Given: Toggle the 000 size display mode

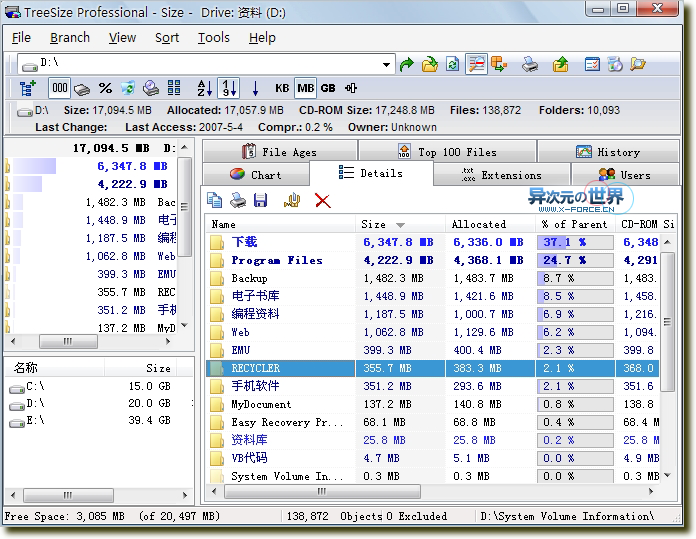Looking at the screenshot, I should pos(59,88).
